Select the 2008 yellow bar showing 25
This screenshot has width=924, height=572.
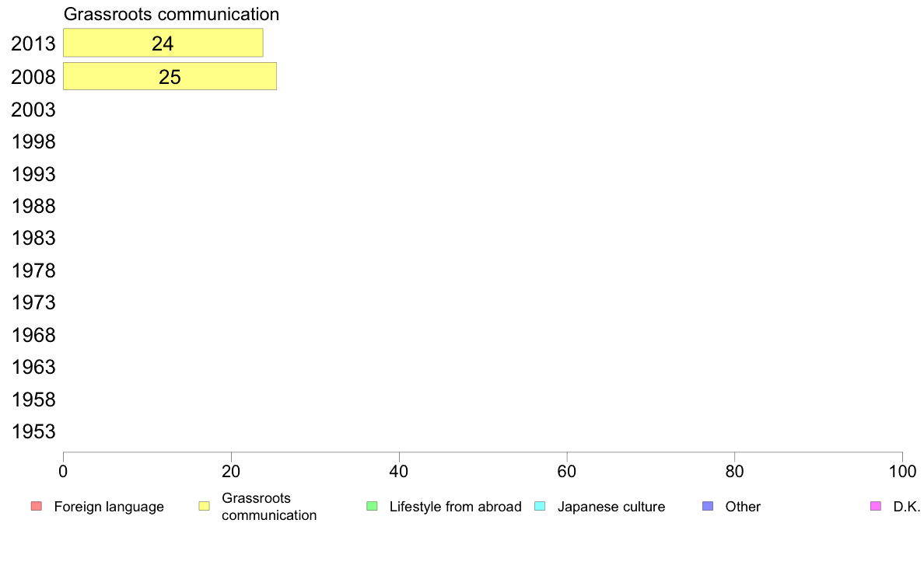coord(170,77)
